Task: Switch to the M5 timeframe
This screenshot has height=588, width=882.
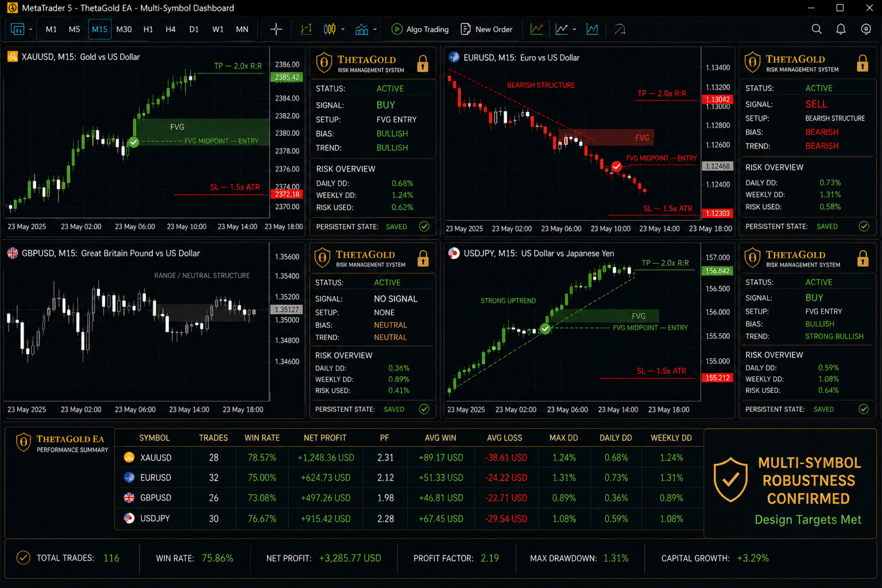Action: 75,29
